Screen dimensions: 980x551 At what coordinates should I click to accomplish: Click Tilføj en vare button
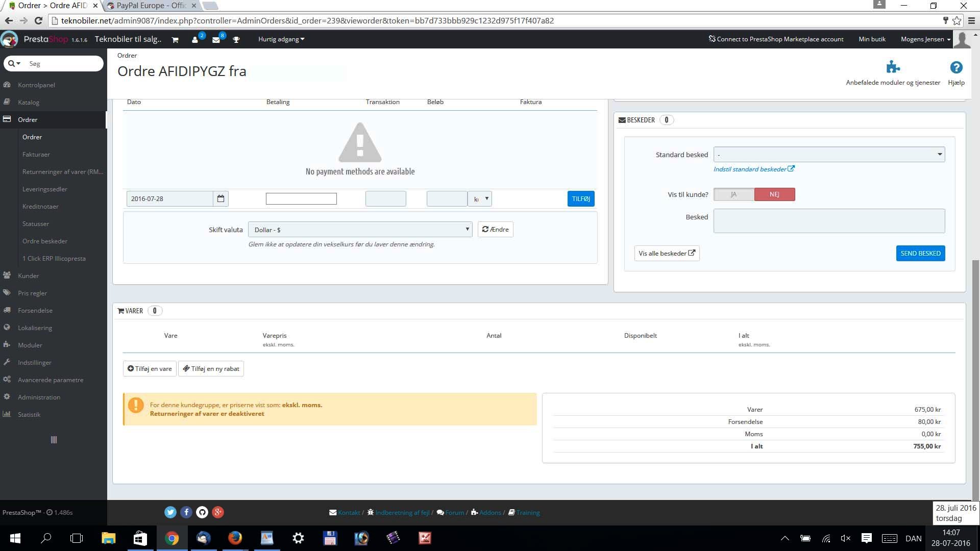150,368
